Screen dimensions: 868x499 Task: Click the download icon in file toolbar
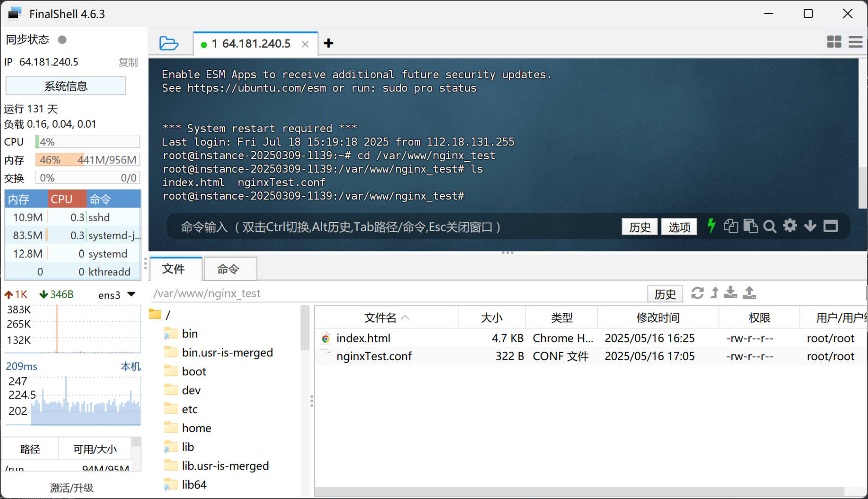(x=730, y=293)
